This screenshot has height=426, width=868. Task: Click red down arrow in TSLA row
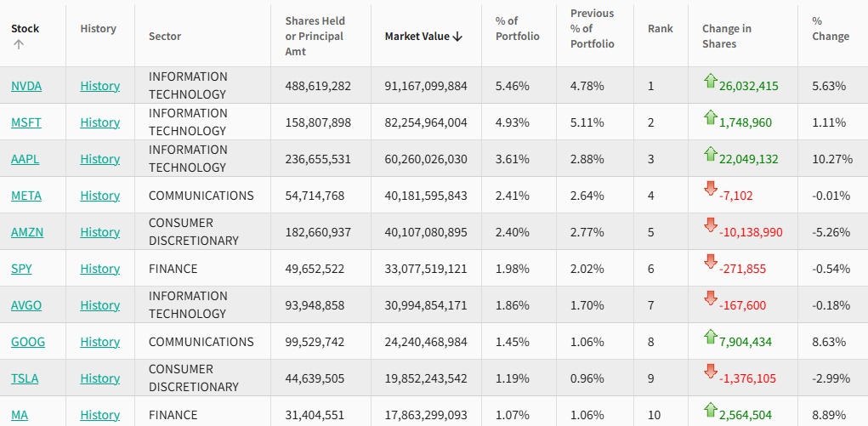[711, 372]
